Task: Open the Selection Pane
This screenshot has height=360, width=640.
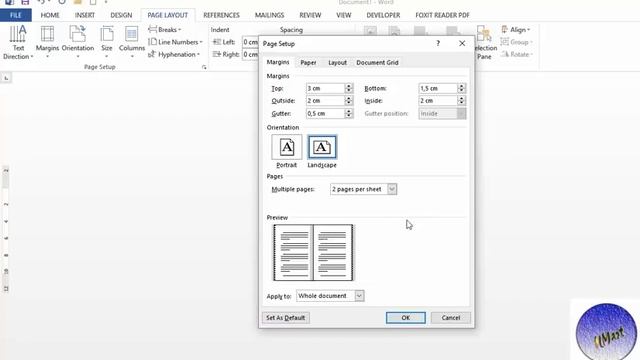Action: 484,42
